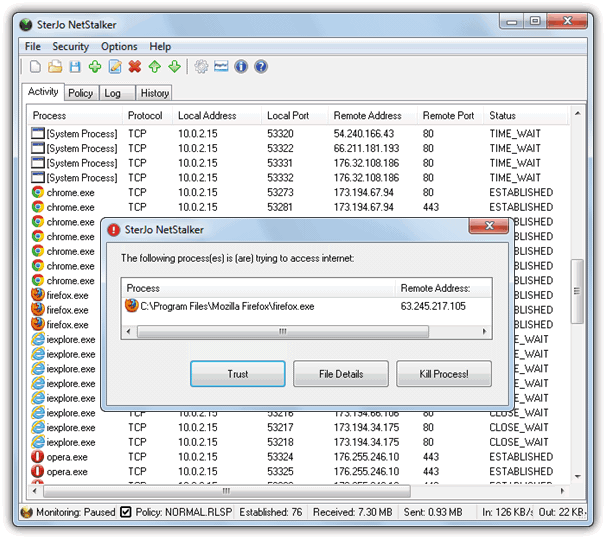Select opera.exe row with port 53325
Screen dimensions: 606x538
click(x=298, y=472)
